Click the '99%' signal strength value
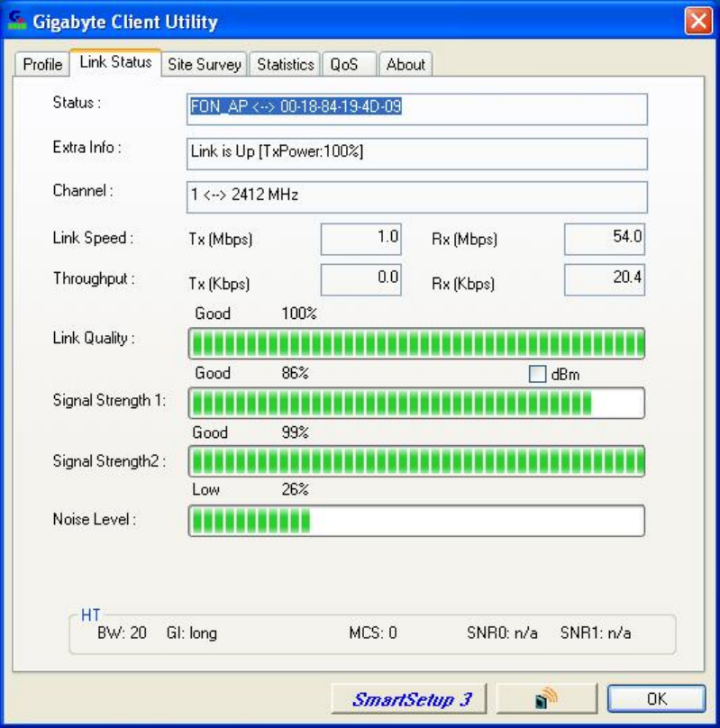Image resolution: width=720 pixels, height=728 pixels. point(296,432)
